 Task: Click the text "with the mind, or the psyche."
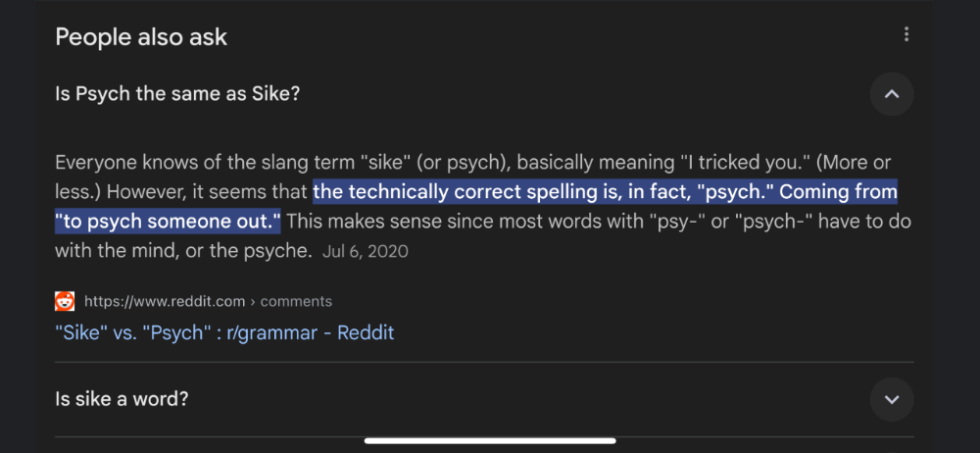183,252
